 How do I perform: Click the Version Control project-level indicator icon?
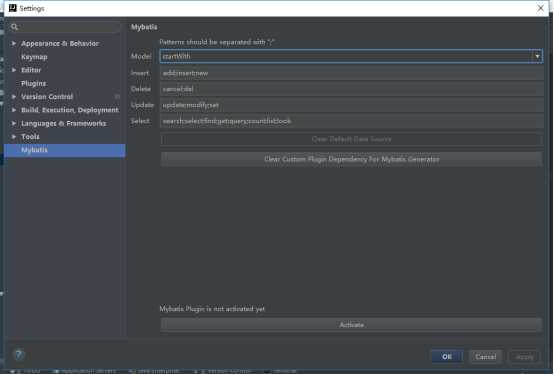click(x=117, y=96)
